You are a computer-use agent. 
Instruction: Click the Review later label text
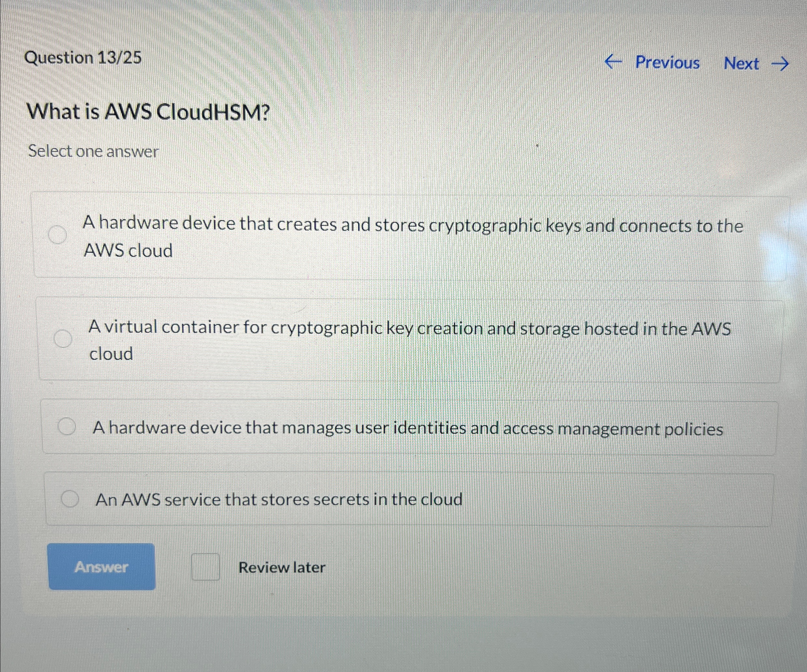tap(282, 567)
